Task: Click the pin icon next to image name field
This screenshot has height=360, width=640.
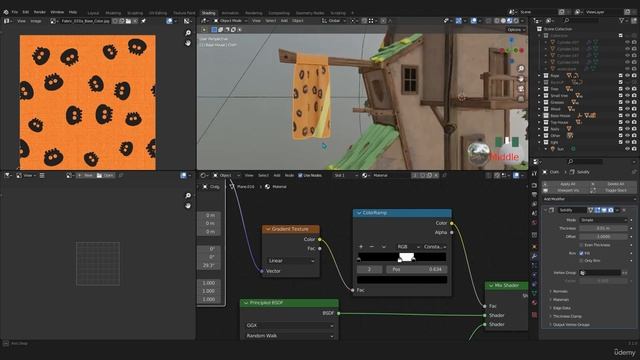Action: (x=143, y=21)
